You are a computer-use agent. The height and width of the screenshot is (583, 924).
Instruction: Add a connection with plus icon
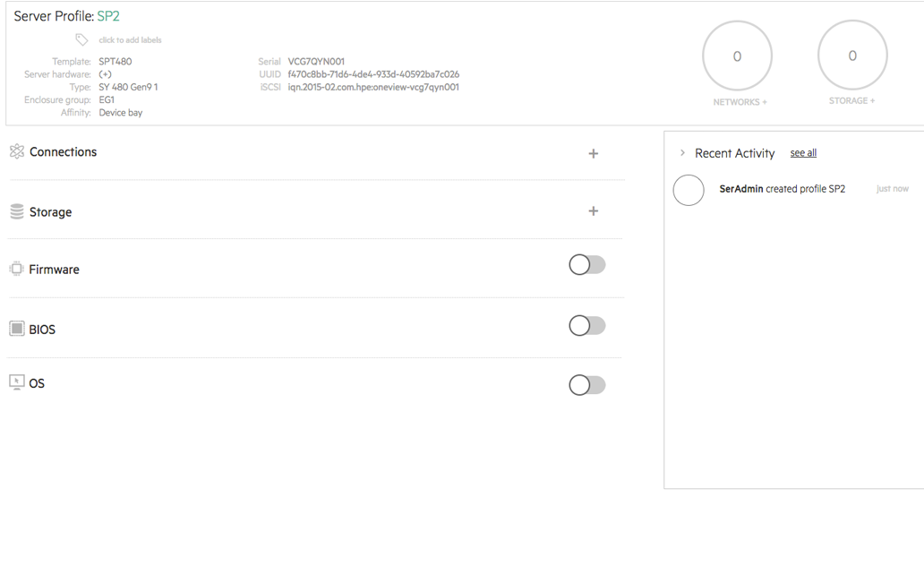point(593,154)
